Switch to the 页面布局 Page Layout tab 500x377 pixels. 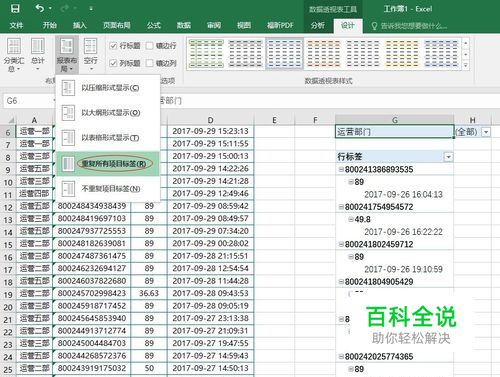point(117,25)
